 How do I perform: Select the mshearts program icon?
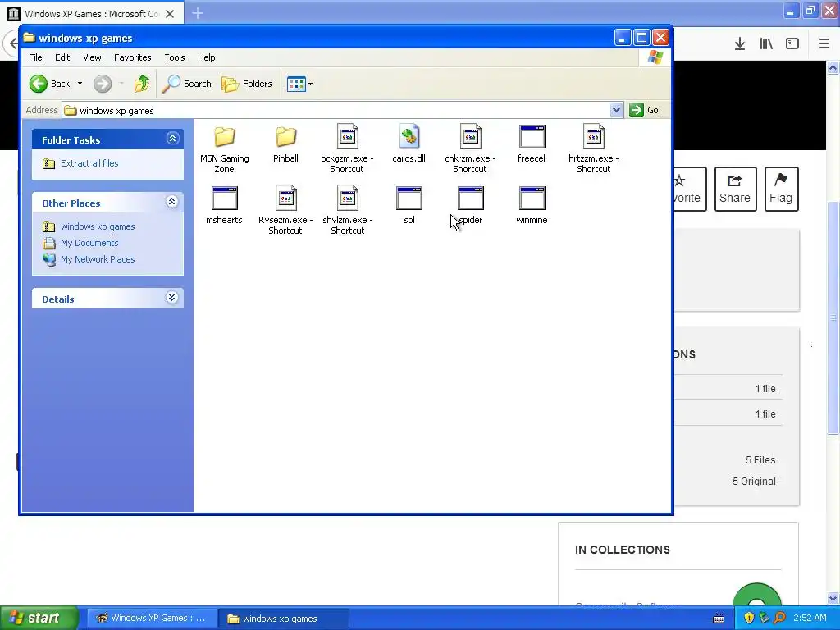pyautogui.click(x=225, y=198)
